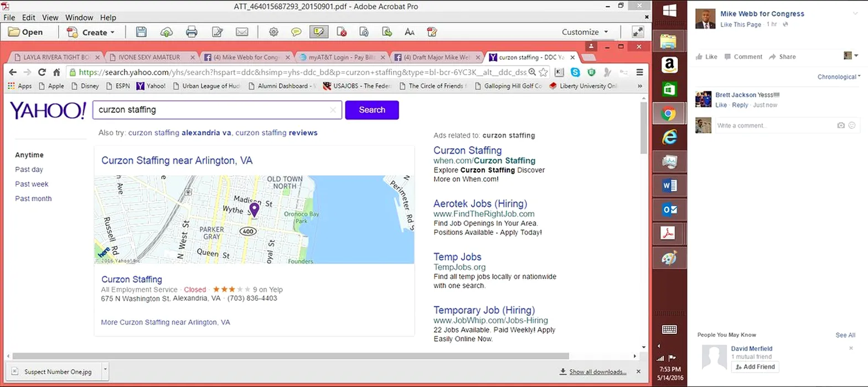The width and height of the screenshot is (868, 387).
Task: Open the Help menu
Action: coord(108,18)
